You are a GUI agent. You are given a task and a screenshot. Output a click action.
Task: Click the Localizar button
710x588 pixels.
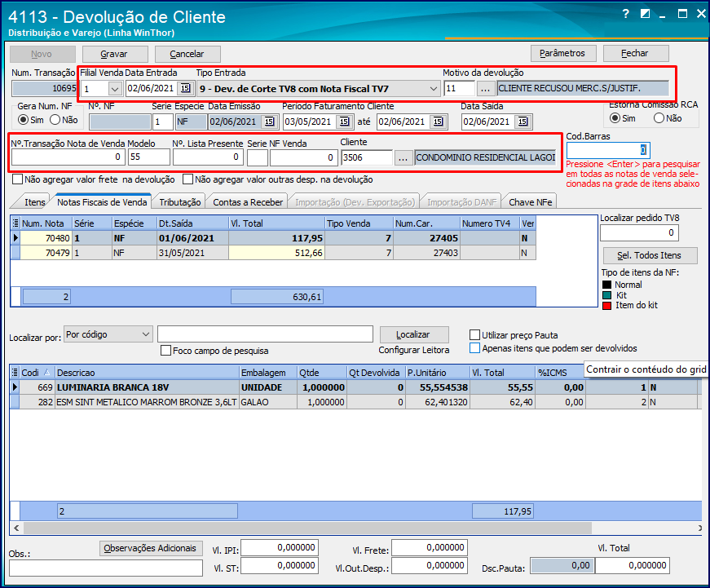click(x=414, y=334)
